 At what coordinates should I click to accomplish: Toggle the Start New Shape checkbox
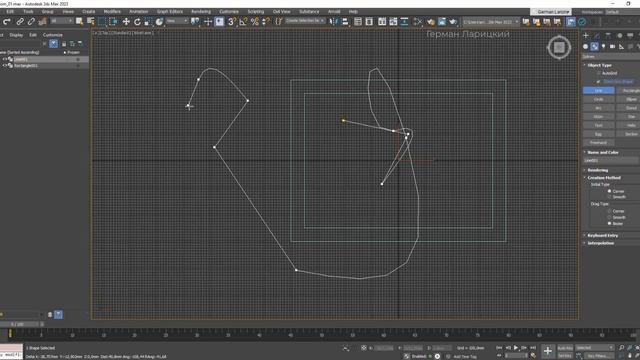598,82
